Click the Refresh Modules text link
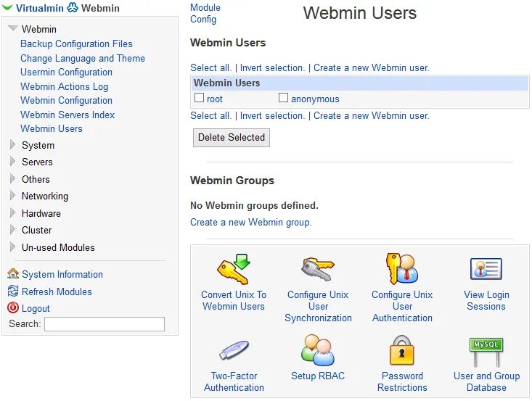 57,292
